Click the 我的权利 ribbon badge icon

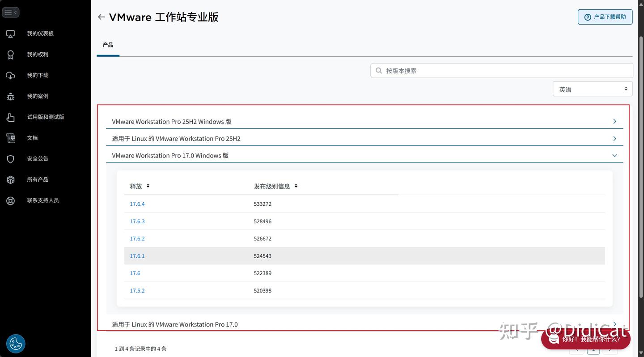(11, 55)
